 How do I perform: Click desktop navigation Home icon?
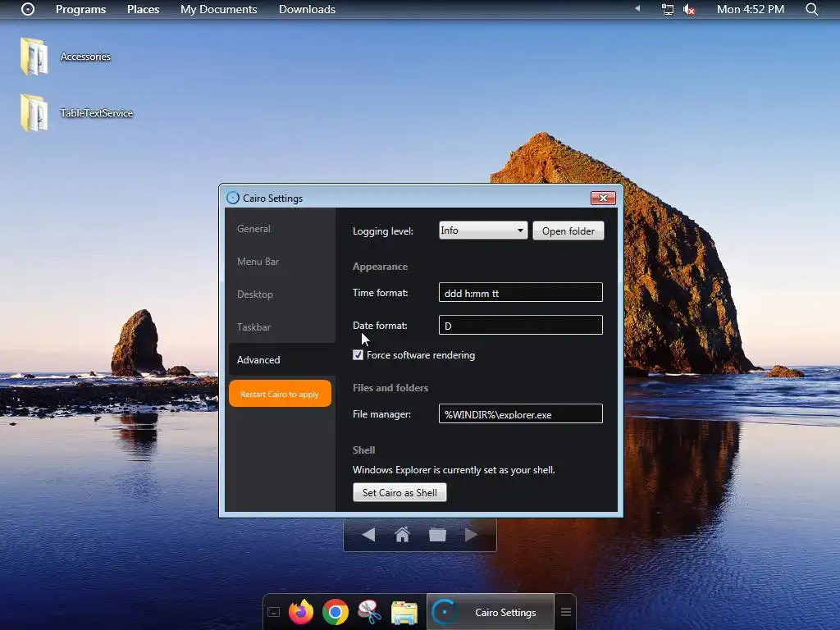pyautogui.click(x=402, y=535)
